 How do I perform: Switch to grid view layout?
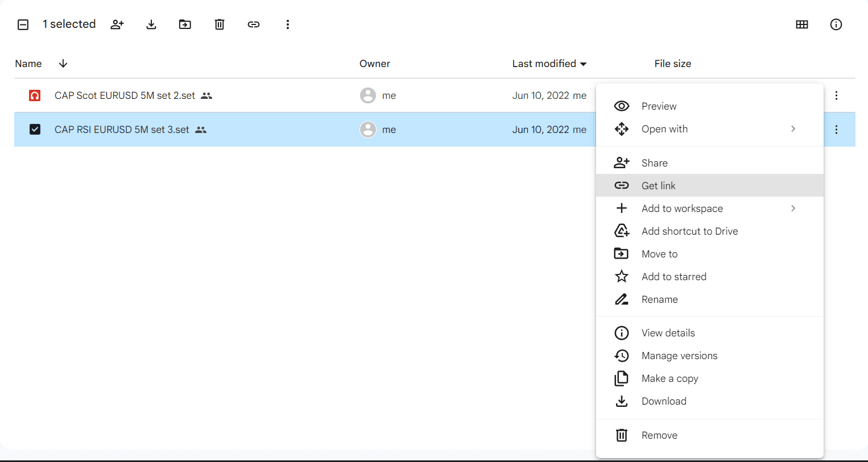(802, 24)
